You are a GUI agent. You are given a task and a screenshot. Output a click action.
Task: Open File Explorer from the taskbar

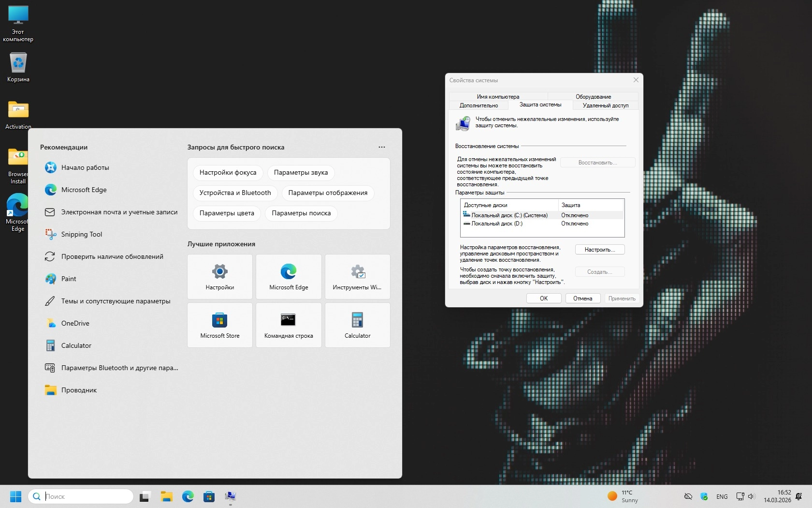point(167,496)
